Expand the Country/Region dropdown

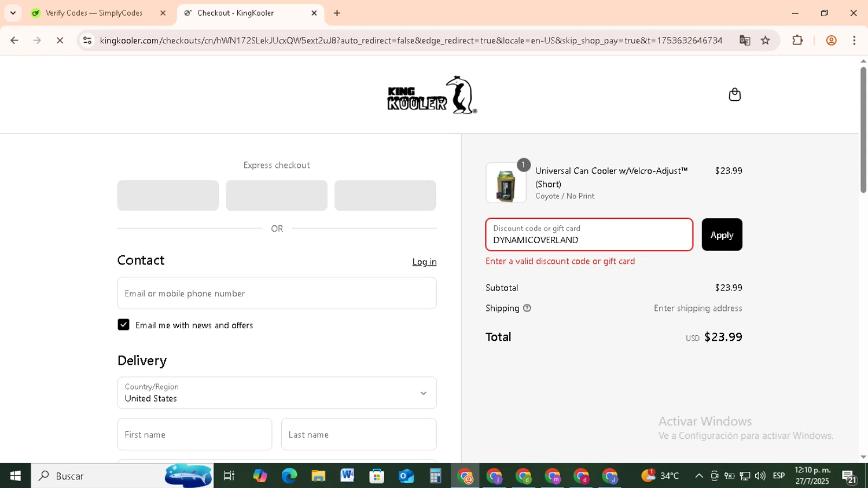[x=277, y=393]
